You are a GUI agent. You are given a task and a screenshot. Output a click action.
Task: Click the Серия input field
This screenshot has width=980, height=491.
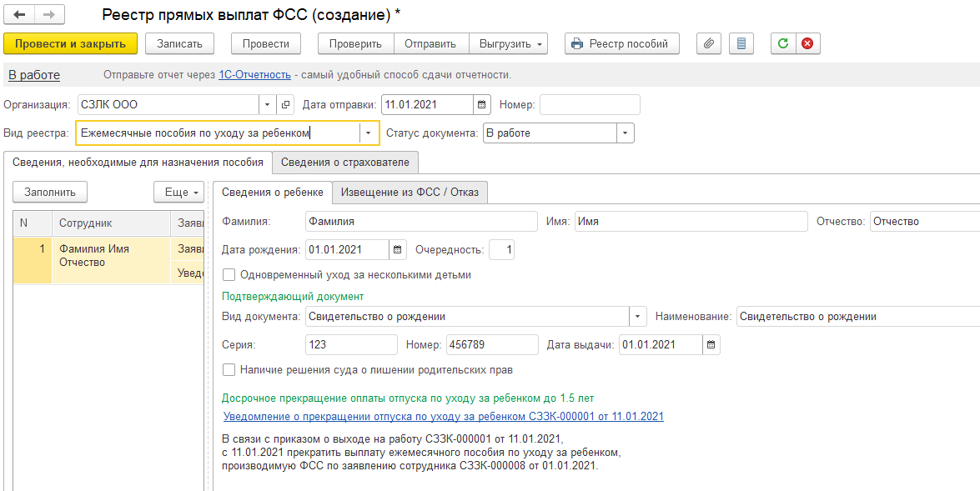tap(351, 345)
